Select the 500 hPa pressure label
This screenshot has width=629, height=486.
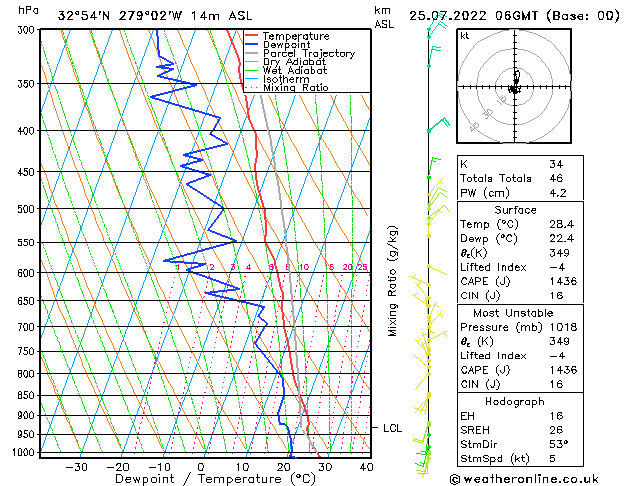28,209
